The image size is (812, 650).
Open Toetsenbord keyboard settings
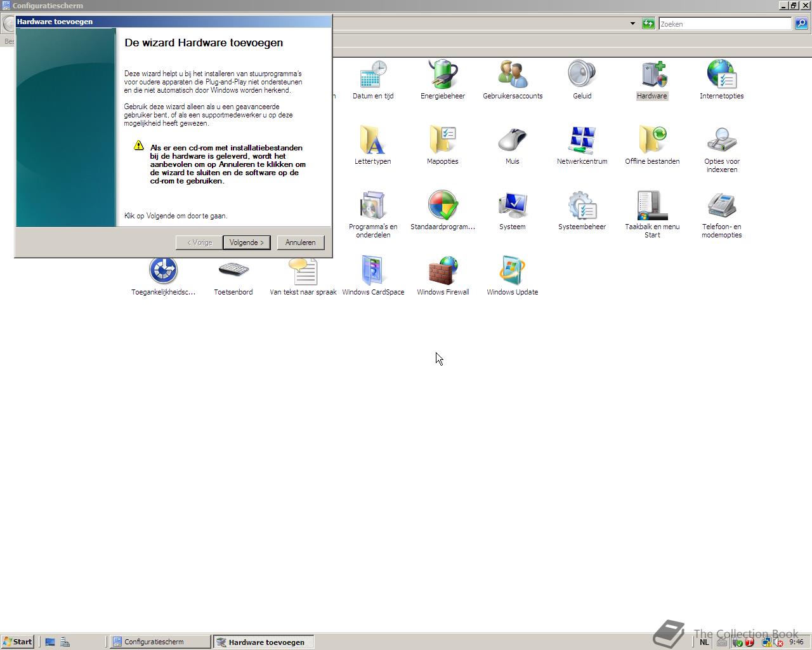(233, 276)
